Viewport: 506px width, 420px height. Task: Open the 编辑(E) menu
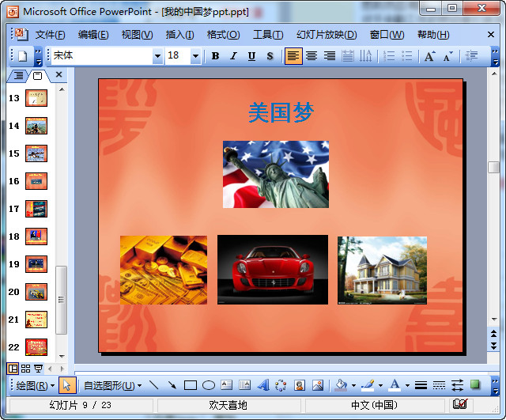(93, 35)
